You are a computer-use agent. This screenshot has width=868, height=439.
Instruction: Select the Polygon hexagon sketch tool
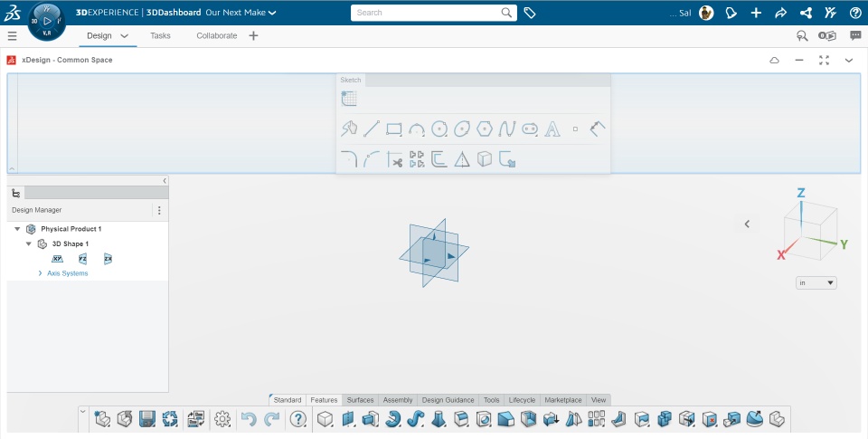pyautogui.click(x=485, y=129)
